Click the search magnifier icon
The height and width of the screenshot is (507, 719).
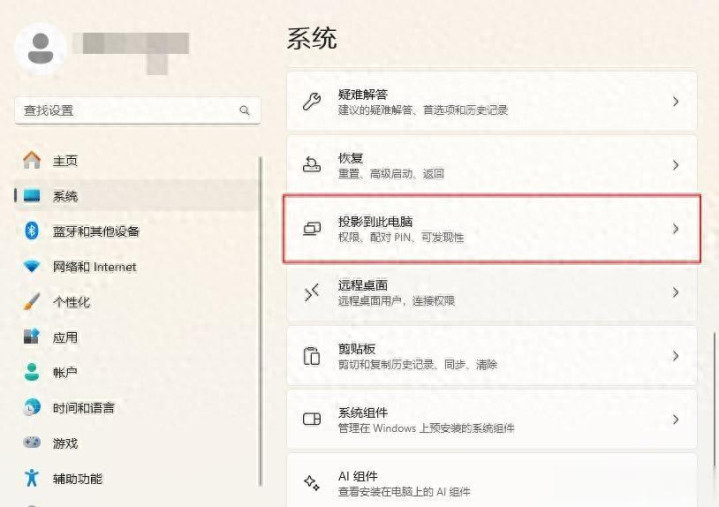coord(244,110)
